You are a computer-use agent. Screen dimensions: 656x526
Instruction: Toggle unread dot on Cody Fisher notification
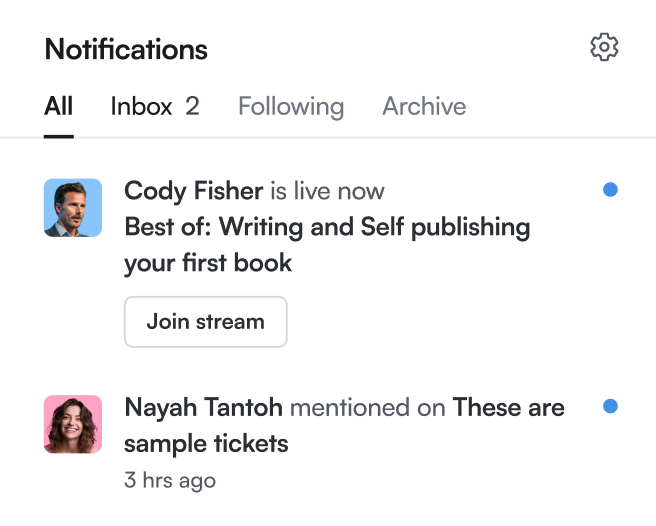pyautogui.click(x=610, y=189)
